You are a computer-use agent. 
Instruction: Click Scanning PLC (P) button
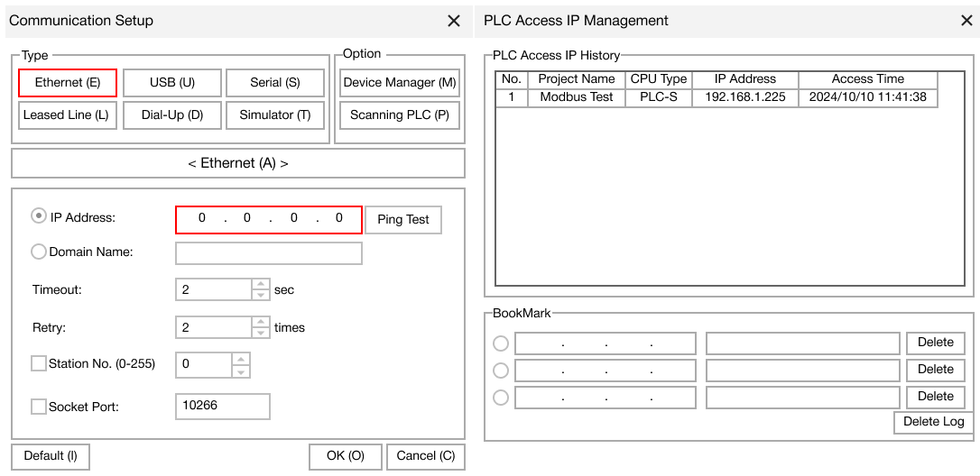[399, 115]
